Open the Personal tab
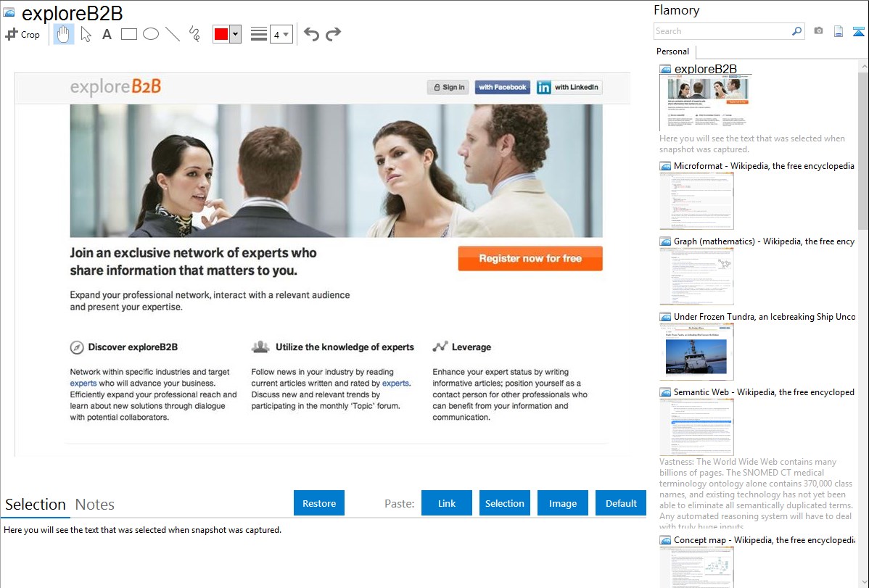Screen dimensions: 869x588 (673, 51)
